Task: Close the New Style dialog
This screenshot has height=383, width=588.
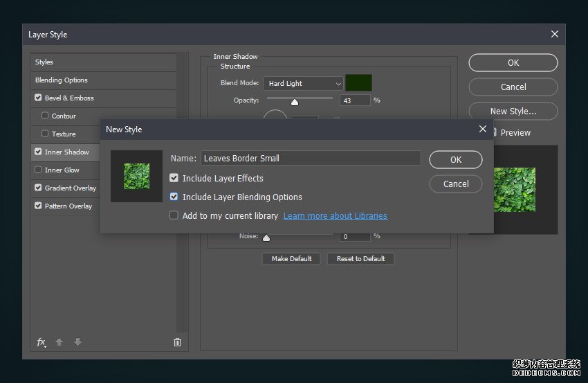Action: point(483,130)
